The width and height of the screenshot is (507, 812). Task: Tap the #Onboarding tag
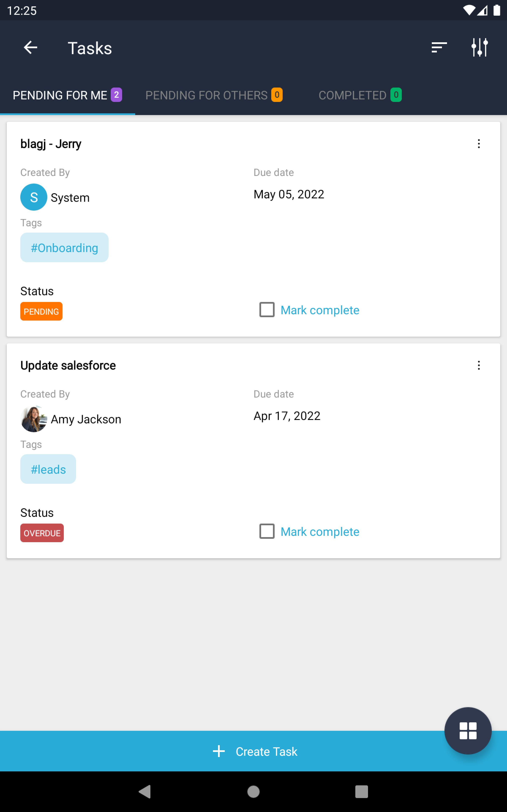[64, 248]
